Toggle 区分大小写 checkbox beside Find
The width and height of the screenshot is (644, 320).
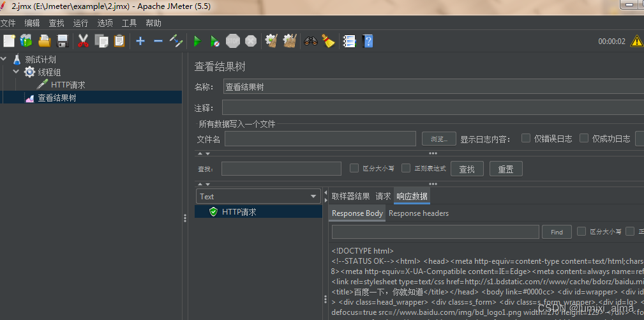[581, 231]
